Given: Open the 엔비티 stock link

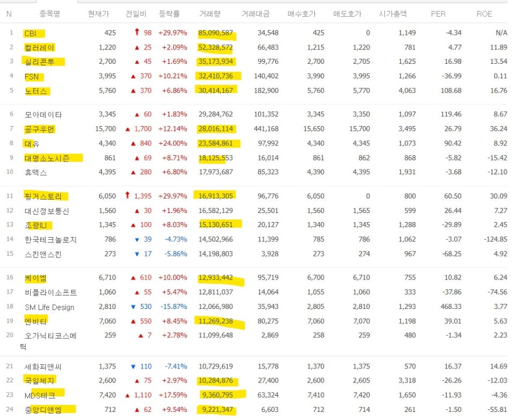Looking at the screenshot, I should 35,321.
